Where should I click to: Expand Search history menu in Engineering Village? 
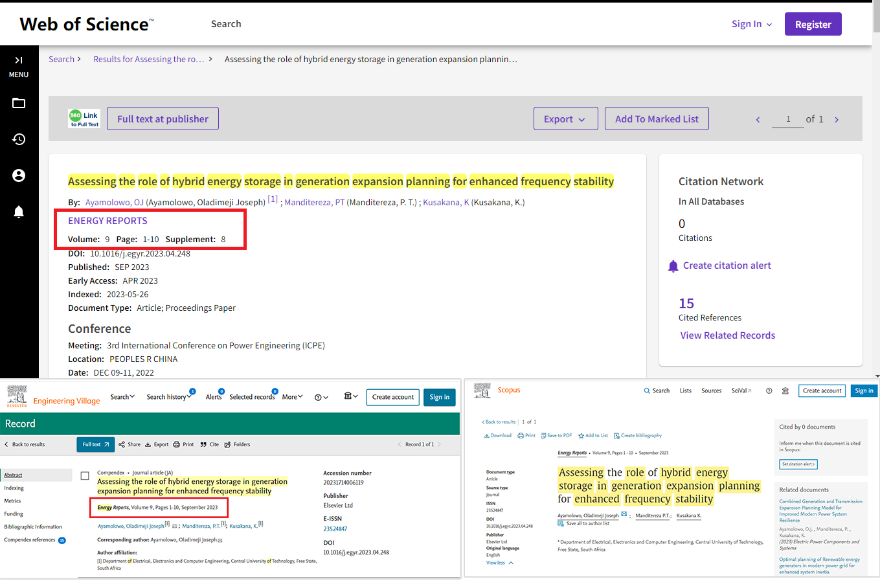(169, 397)
